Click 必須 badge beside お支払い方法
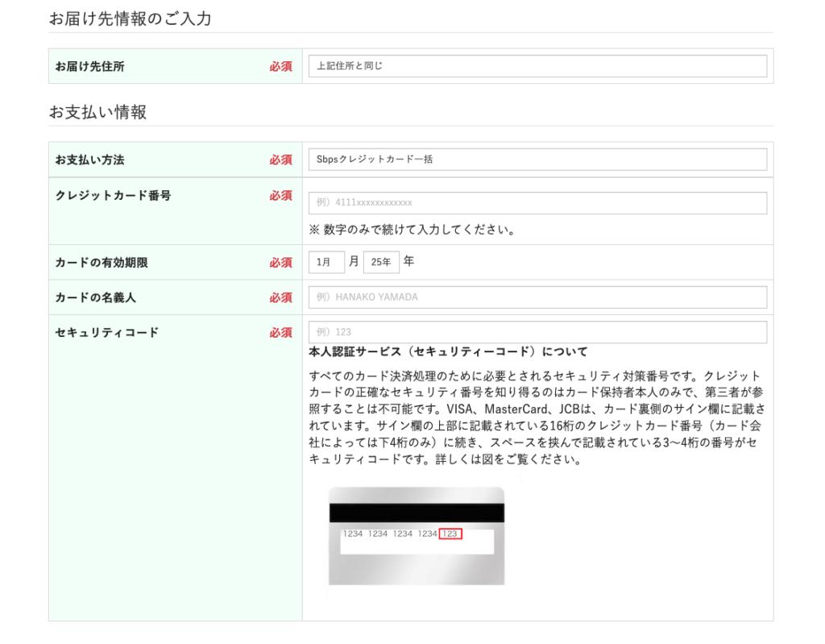The image size is (825, 644). point(280,160)
